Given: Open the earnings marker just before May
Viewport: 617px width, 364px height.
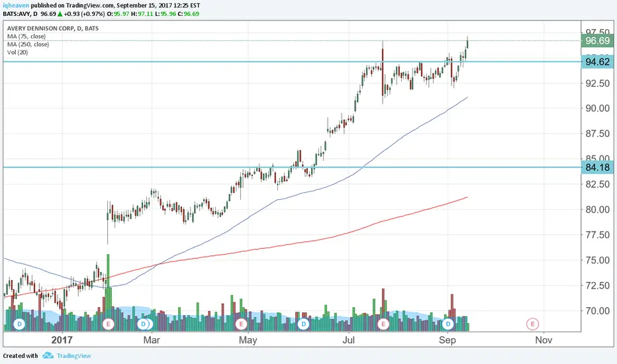Looking at the screenshot, I should (241, 324).
